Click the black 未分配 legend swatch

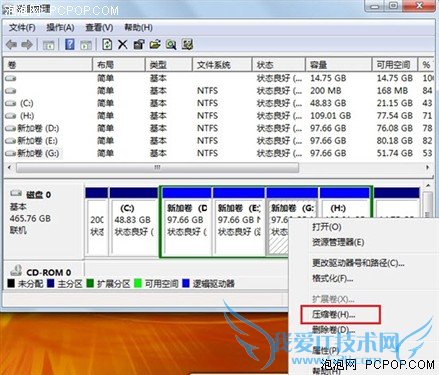tap(11, 284)
